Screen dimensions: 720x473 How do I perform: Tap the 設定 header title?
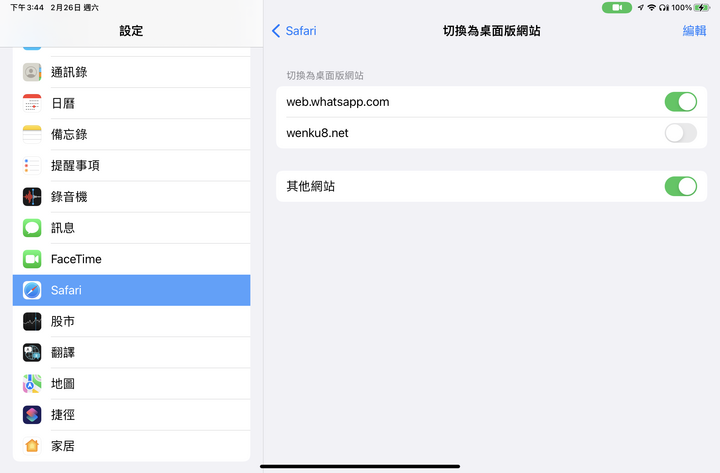[x=131, y=31]
